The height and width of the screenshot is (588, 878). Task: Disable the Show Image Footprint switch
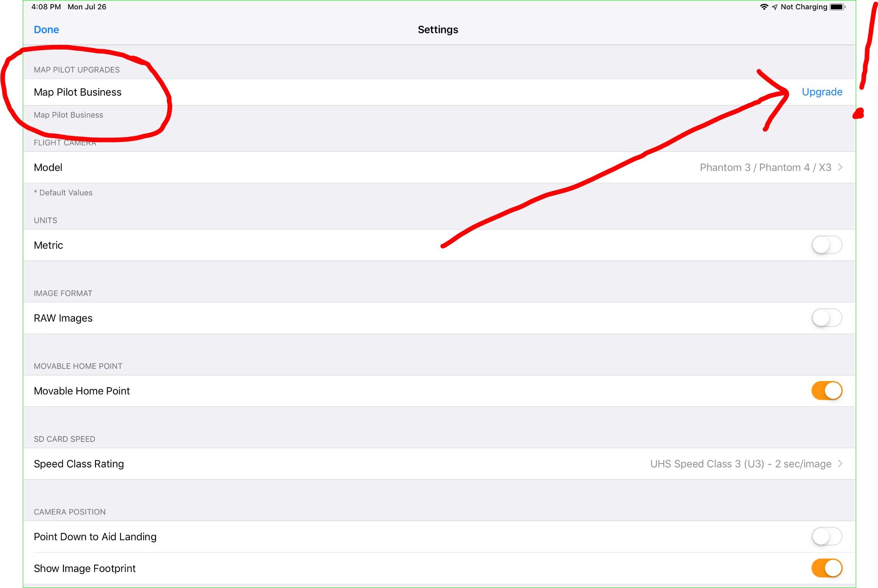coord(827,568)
